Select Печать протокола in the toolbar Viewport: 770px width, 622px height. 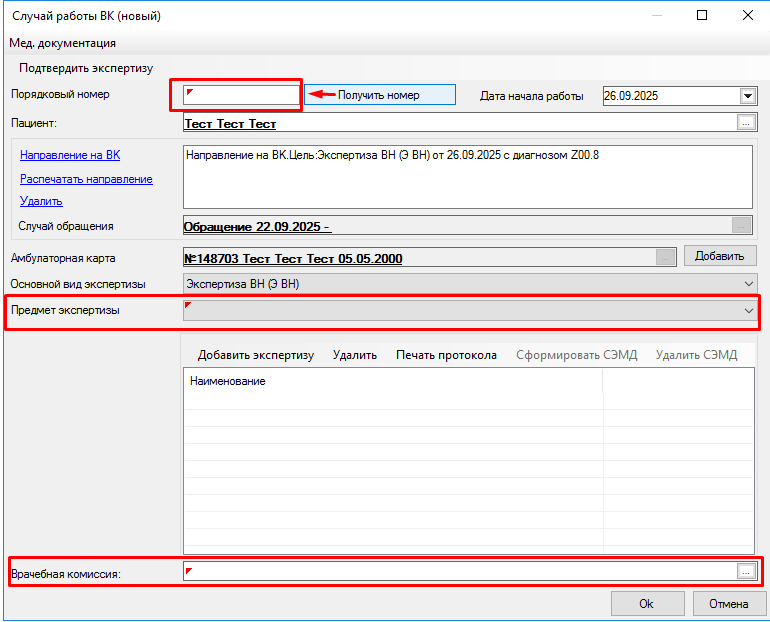point(446,355)
